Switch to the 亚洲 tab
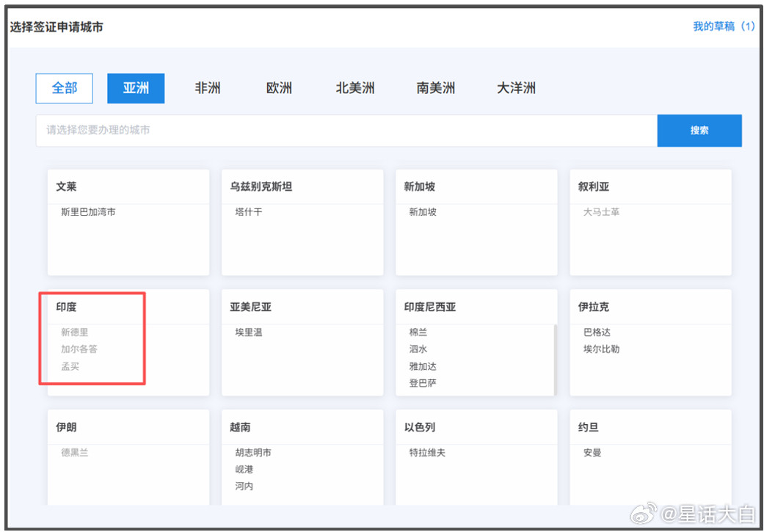Screen dimensions: 764x532 (136, 88)
